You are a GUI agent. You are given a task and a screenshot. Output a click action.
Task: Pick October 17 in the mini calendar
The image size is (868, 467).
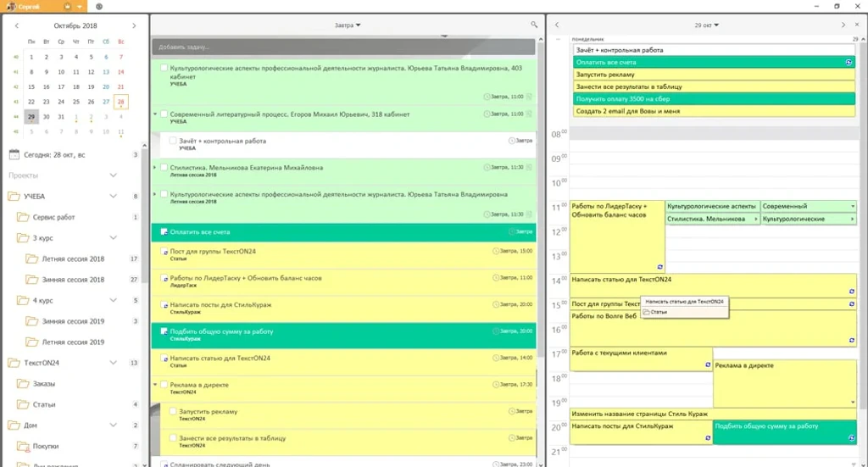(61, 86)
